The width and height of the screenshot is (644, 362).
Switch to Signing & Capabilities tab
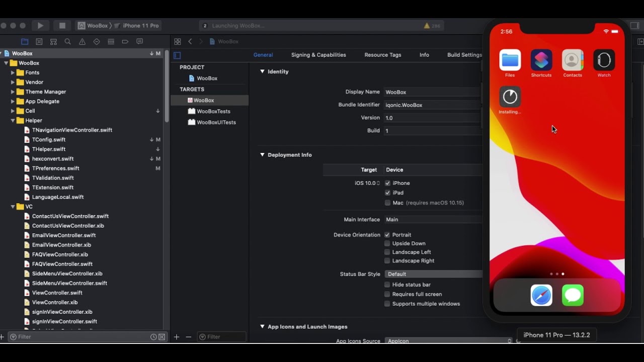(318, 55)
